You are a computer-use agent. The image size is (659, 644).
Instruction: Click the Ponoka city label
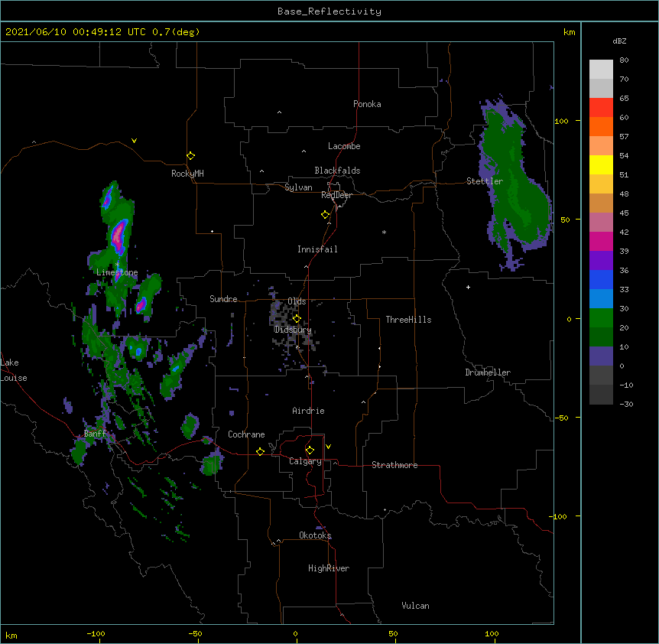coord(367,104)
